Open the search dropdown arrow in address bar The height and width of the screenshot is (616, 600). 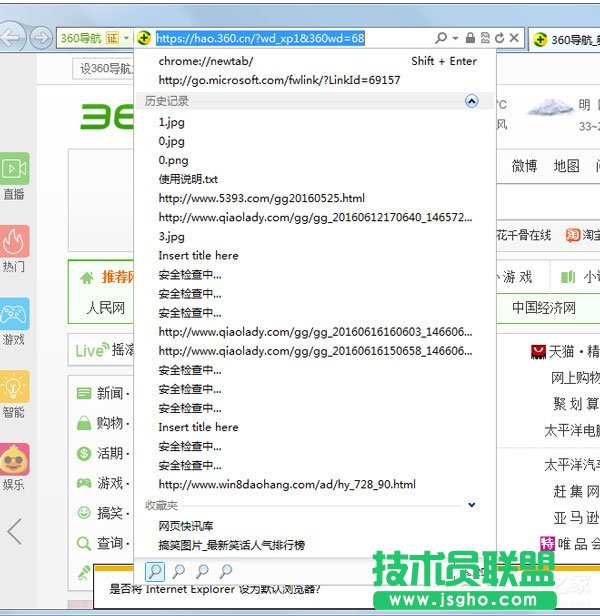(x=455, y=38)
